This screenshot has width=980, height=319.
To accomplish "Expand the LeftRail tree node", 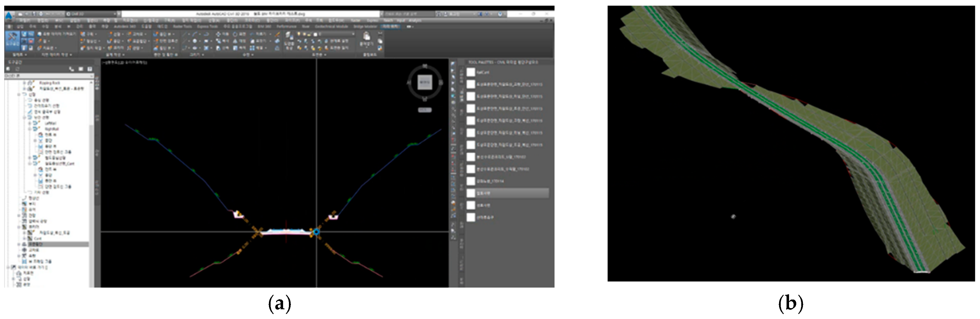I will pyautogui.click(x=30, y=123).
